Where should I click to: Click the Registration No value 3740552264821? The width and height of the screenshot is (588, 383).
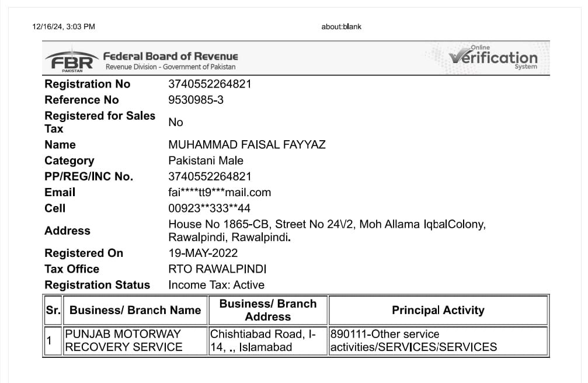point(210,84)
